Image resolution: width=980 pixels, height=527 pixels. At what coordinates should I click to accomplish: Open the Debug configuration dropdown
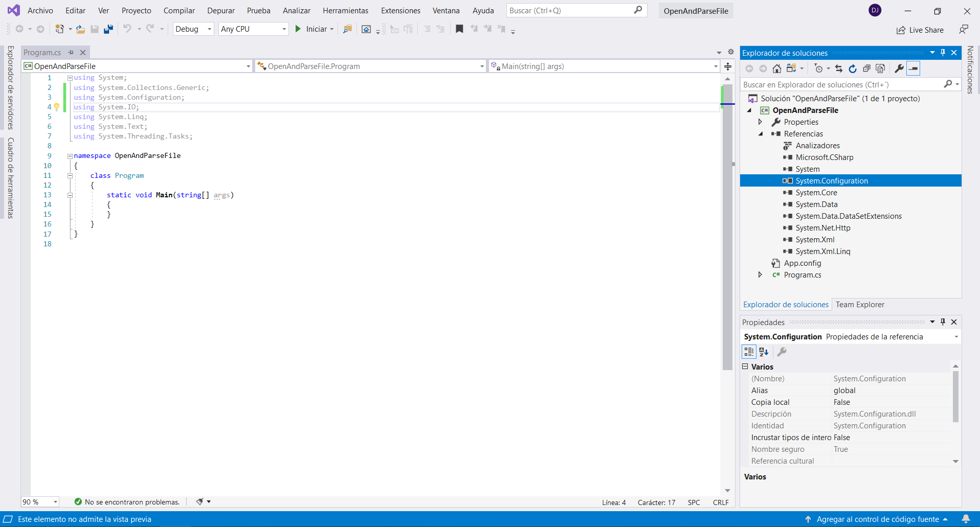click(x=193, y=29)
